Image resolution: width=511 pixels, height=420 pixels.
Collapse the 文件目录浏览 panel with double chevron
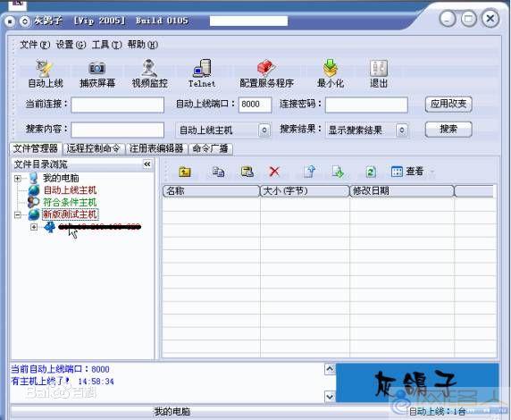click(x=147, y=164)
